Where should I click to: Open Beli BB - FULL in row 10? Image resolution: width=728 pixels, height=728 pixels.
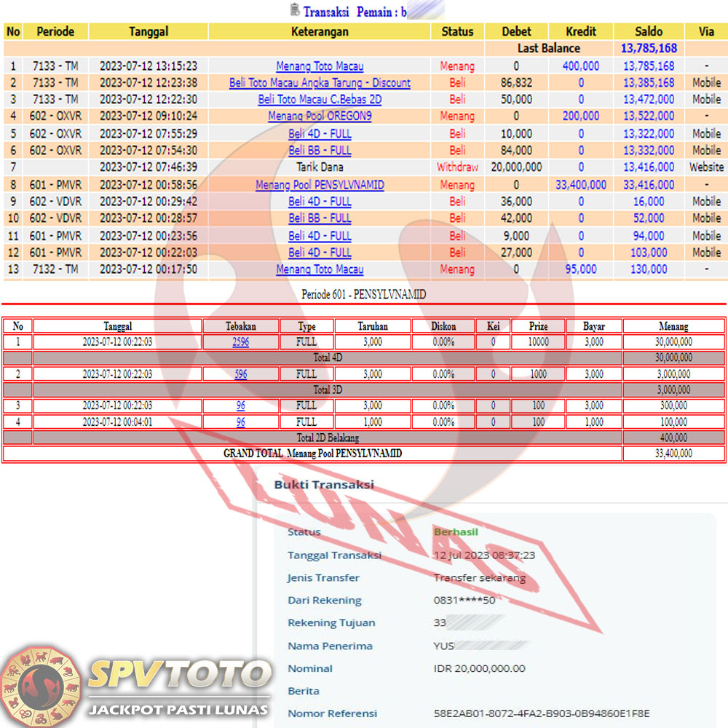point(320,218)
